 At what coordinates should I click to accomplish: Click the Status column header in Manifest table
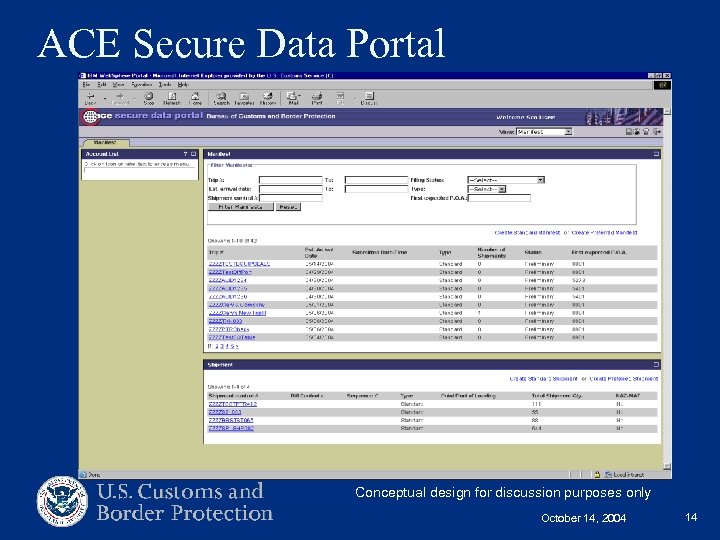coord(533,253)
